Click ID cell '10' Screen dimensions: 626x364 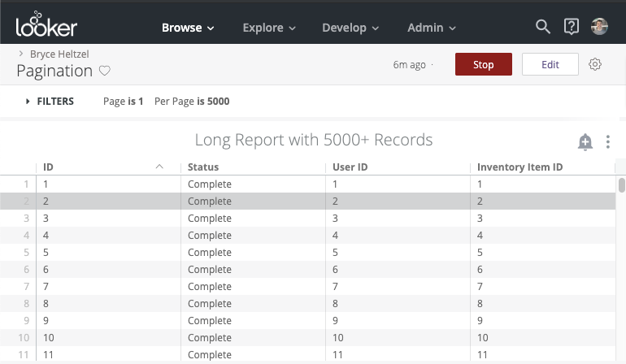point(48,338)
